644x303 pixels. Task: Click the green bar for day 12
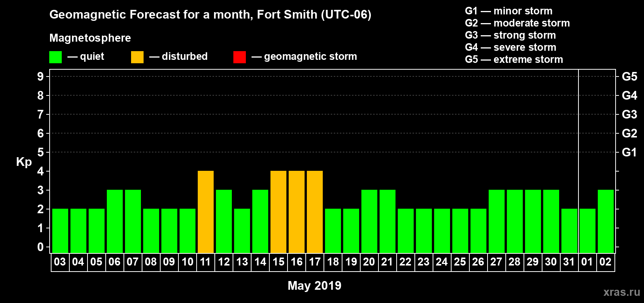pos(224,221)
